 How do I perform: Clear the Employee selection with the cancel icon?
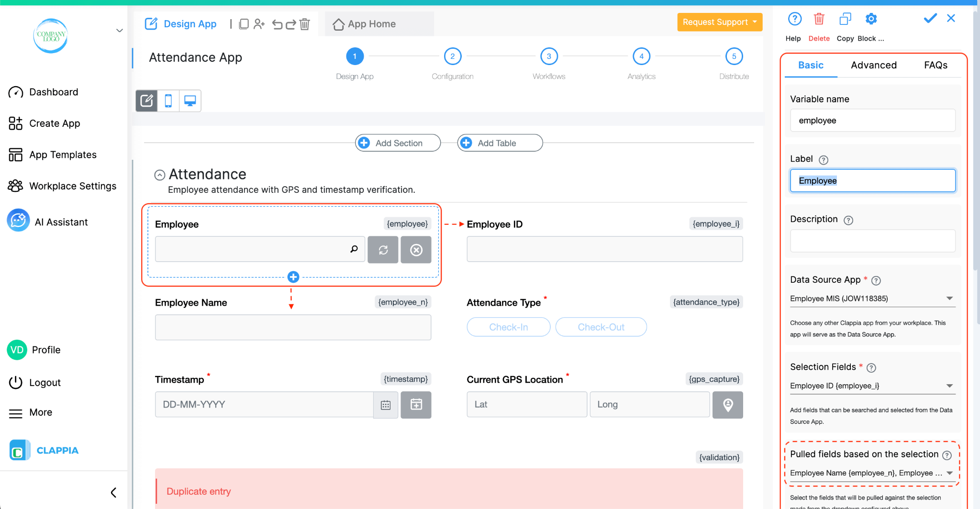(x=415, y=250)
